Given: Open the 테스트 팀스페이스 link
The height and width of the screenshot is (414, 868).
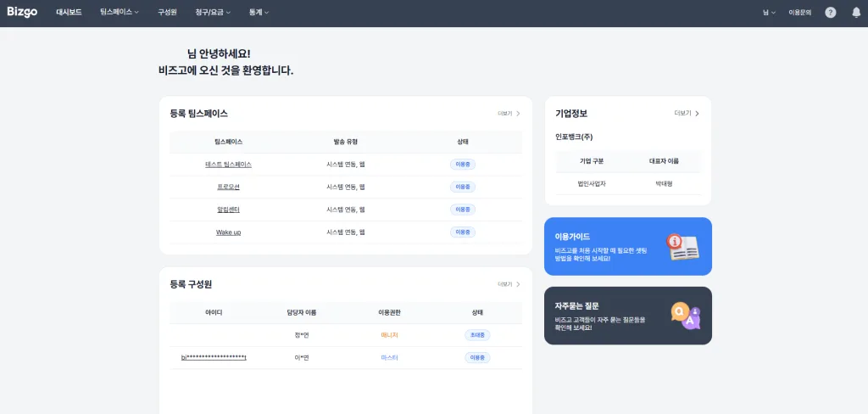Looking at the screenshot, I should (x=228, y=165).
